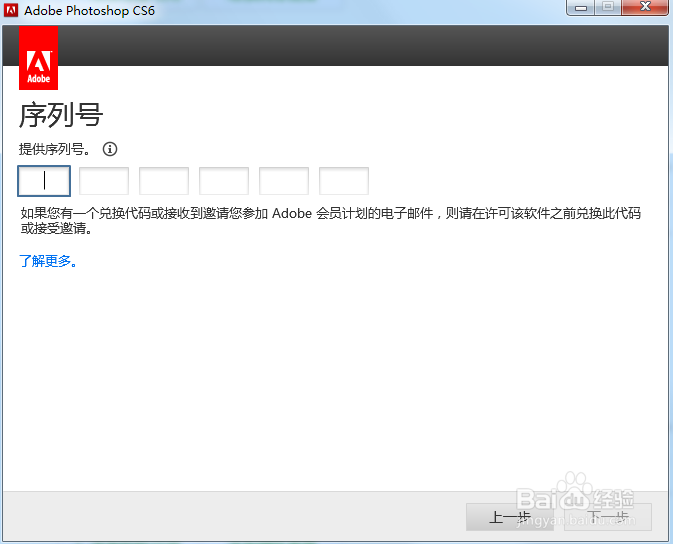This screenshot has width=673, height=544.
Task: Click the red Adobe logo
Action: pyautogui.click(x=39, y=58)
